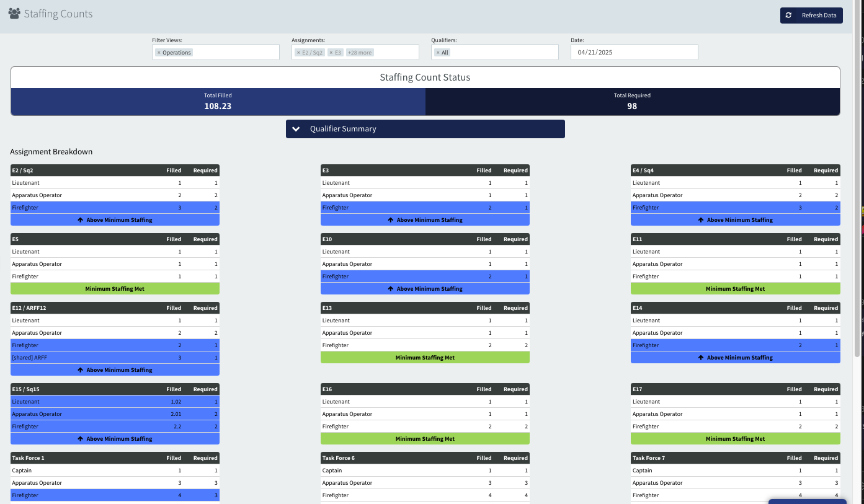Click the E13 Apparatus Operator row
864x504 pixels.
point(425,333)
